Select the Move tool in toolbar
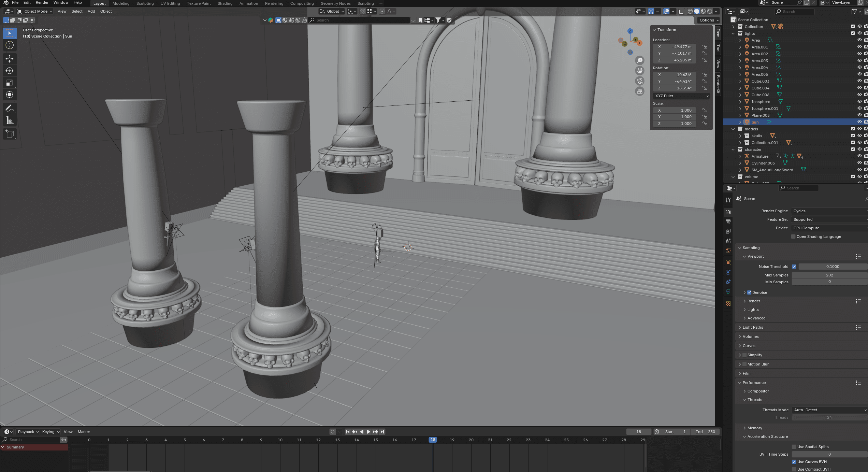This screenshot has width=868, height=472. pyautogui.click(x=10, y=59)
